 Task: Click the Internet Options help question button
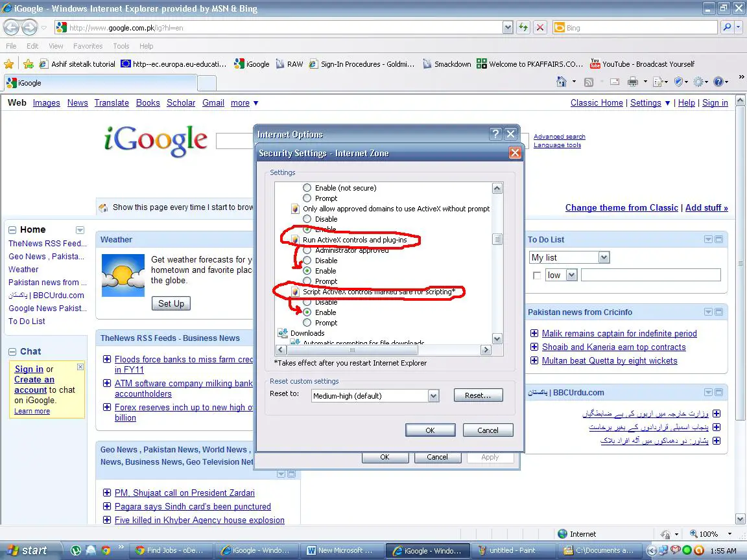coord(495,134)
